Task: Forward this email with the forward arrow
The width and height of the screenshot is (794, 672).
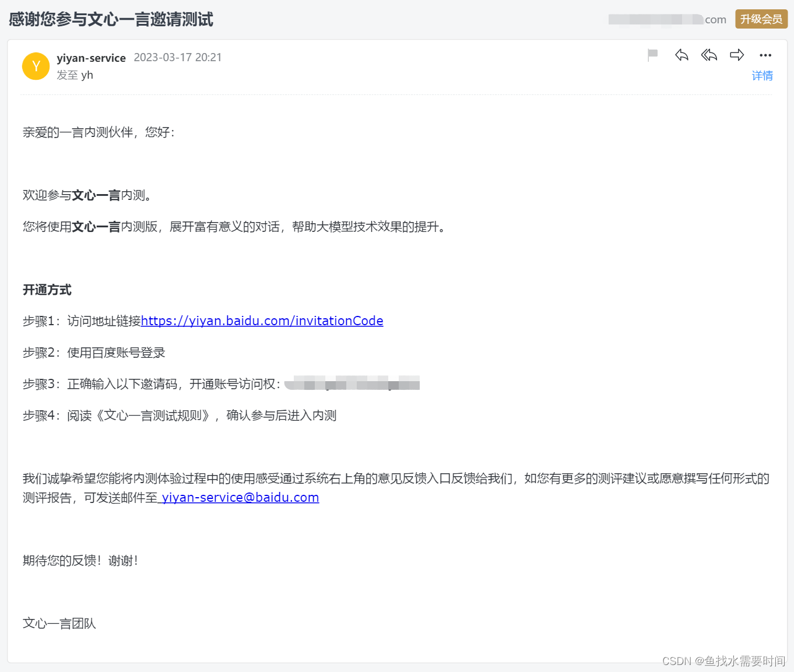Action: 737,55
